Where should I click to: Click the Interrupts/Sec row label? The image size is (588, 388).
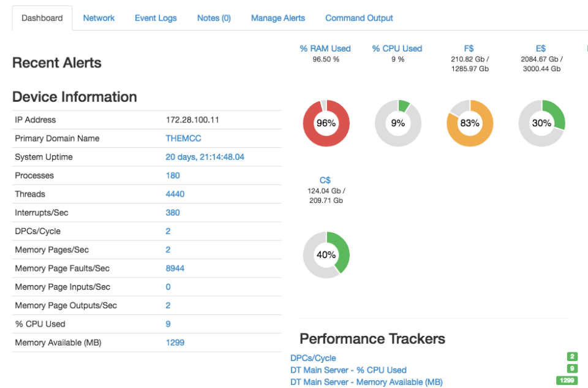tap(42, 213)
